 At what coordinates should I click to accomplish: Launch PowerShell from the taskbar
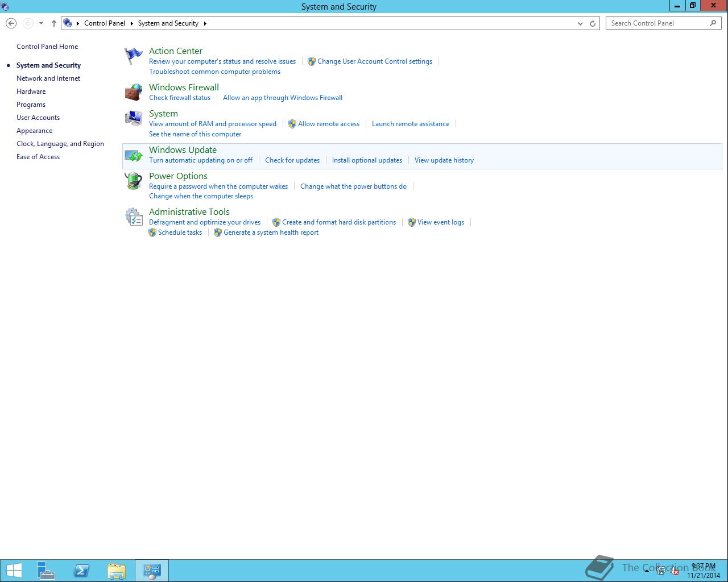[x=81, y=571]
